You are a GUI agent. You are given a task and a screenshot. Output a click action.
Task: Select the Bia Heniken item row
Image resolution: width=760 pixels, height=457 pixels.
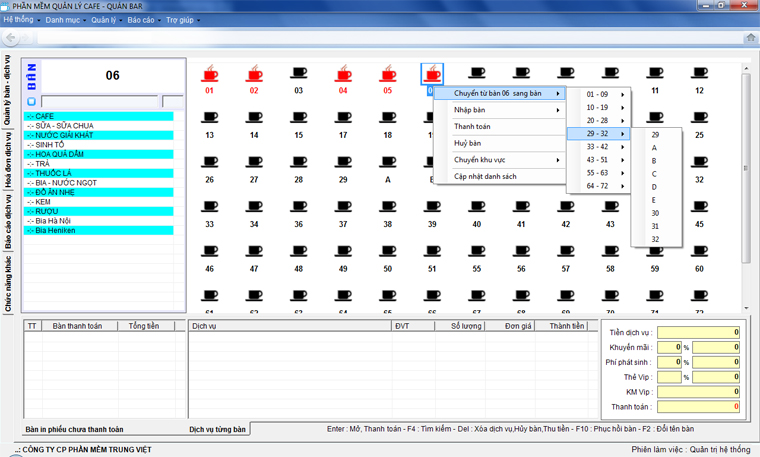98,231
